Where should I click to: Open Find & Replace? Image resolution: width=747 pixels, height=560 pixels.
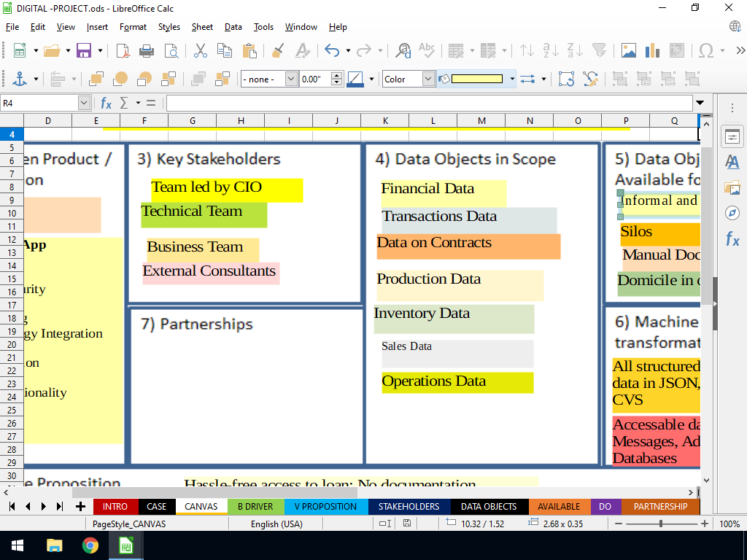403,50
